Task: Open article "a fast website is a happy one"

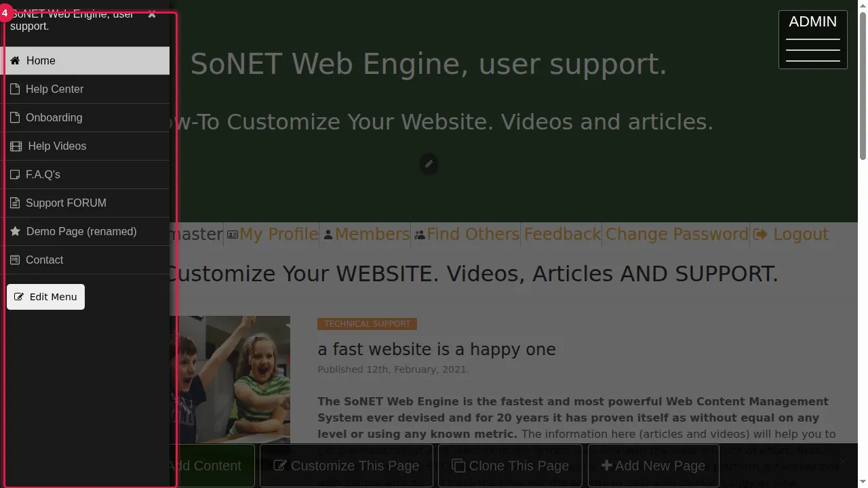Action: click(x=437, y=350)
